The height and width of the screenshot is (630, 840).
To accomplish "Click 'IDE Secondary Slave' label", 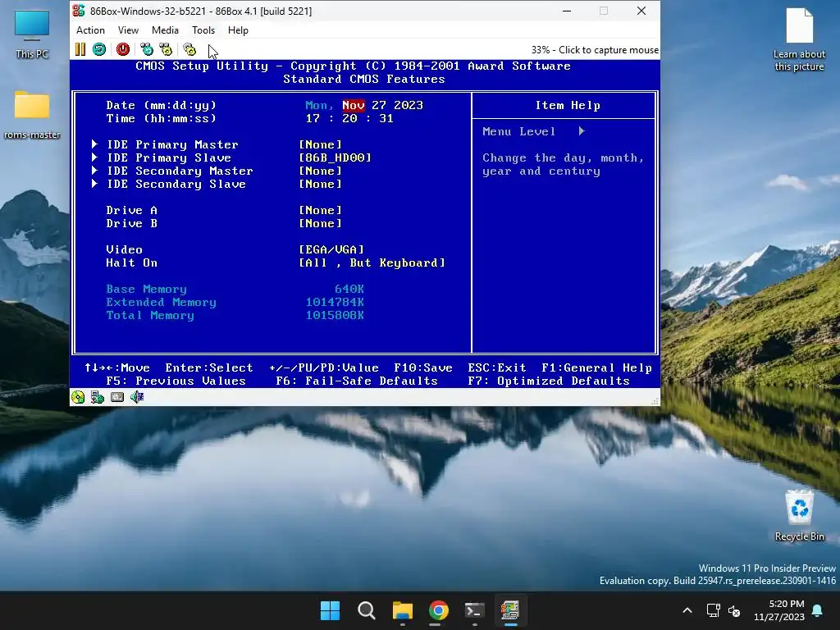I will (176, 184).
